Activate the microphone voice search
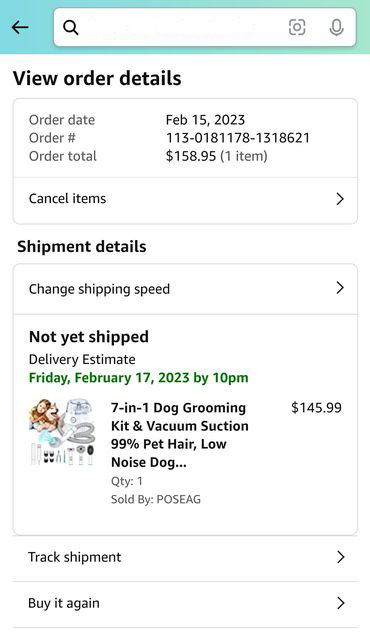This screenshot has height=638, width=370. click(x=336, y=28)
